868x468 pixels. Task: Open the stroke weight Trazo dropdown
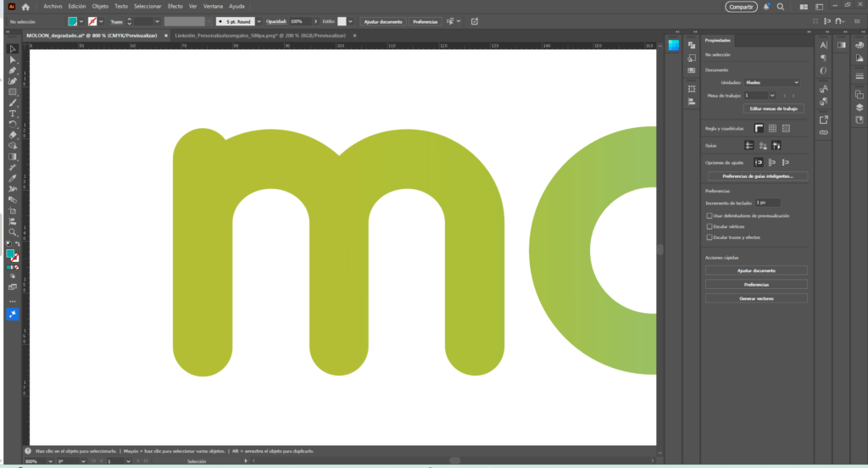point(157,21)
